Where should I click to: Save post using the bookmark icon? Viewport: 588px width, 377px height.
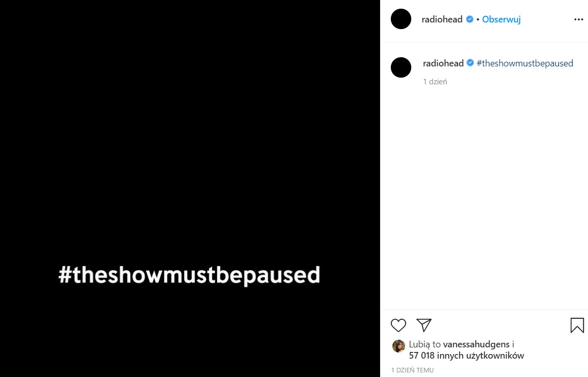pyautogui.click(x=577, y=325)
